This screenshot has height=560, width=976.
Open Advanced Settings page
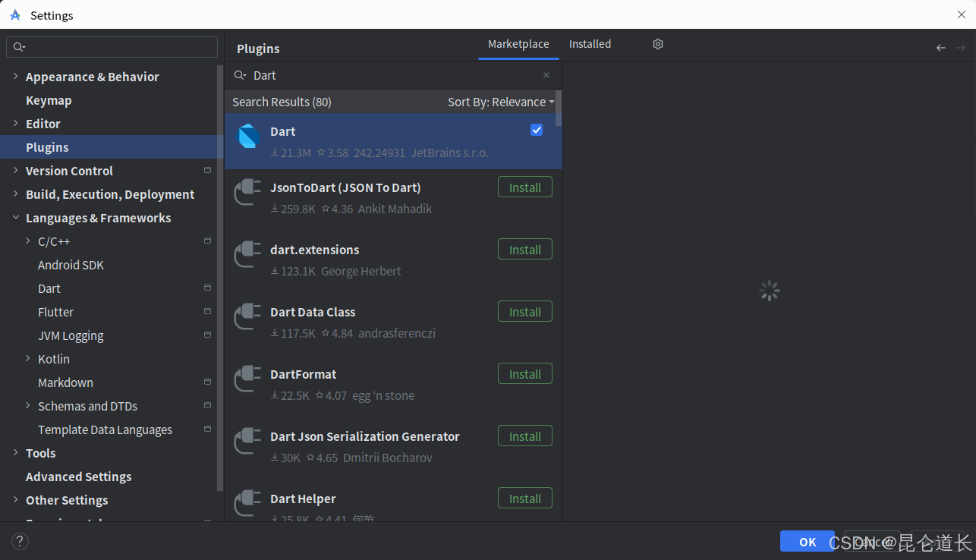78,477
